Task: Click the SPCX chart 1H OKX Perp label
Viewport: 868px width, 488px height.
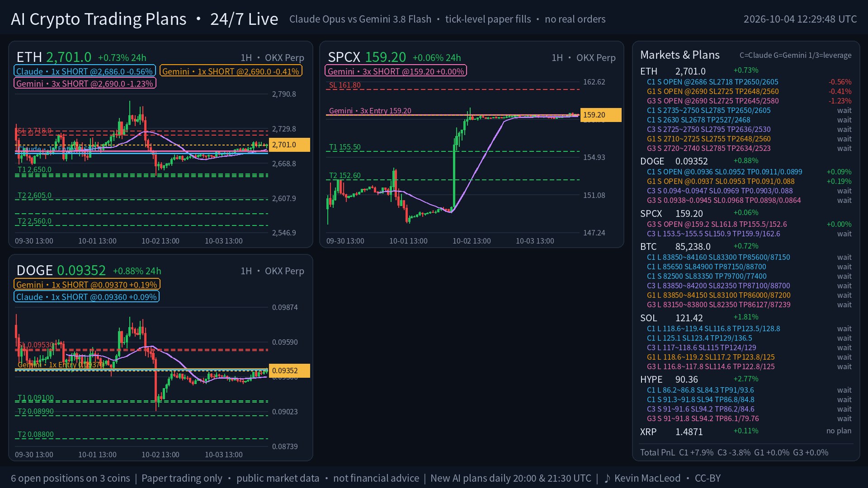Action: coord(583,58)
